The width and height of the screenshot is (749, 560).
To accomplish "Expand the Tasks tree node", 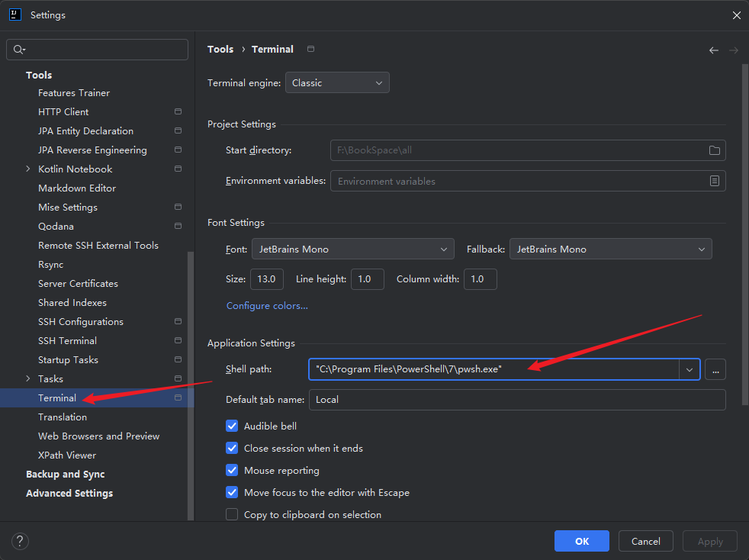I will (27, 378).
